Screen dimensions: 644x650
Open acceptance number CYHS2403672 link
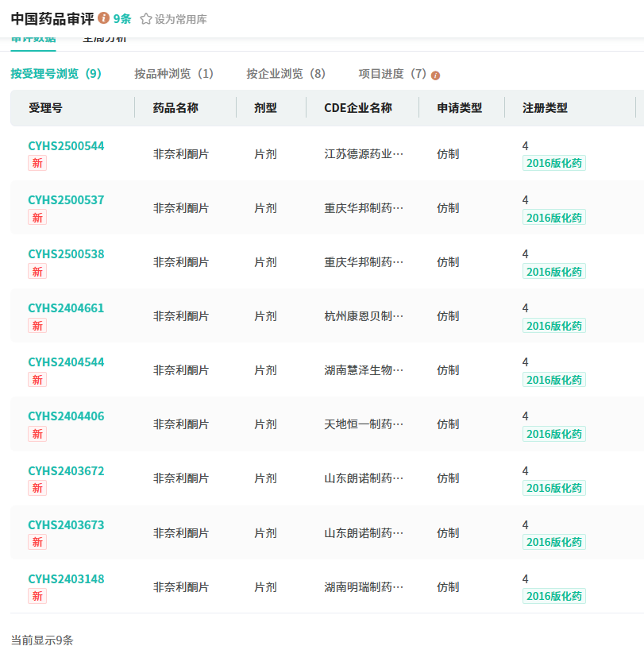coord(66,471)
